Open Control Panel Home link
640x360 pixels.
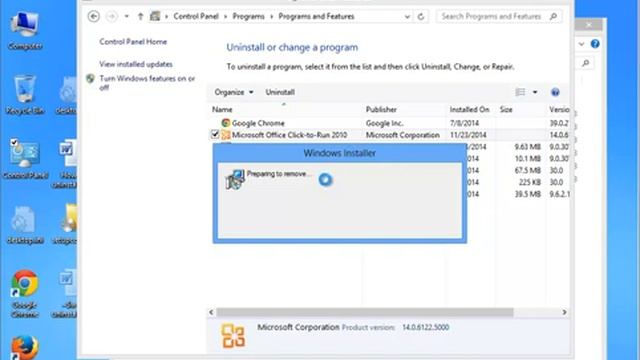coord(133,42)
